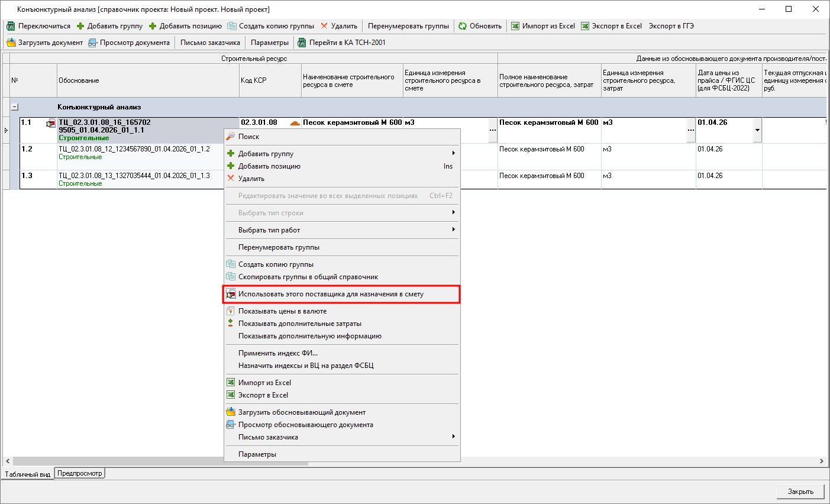The width and height of the screenshot is (830, 504).
Task: Click the Просмотр документа toolbar icon
Action: [x=93, y=43]
